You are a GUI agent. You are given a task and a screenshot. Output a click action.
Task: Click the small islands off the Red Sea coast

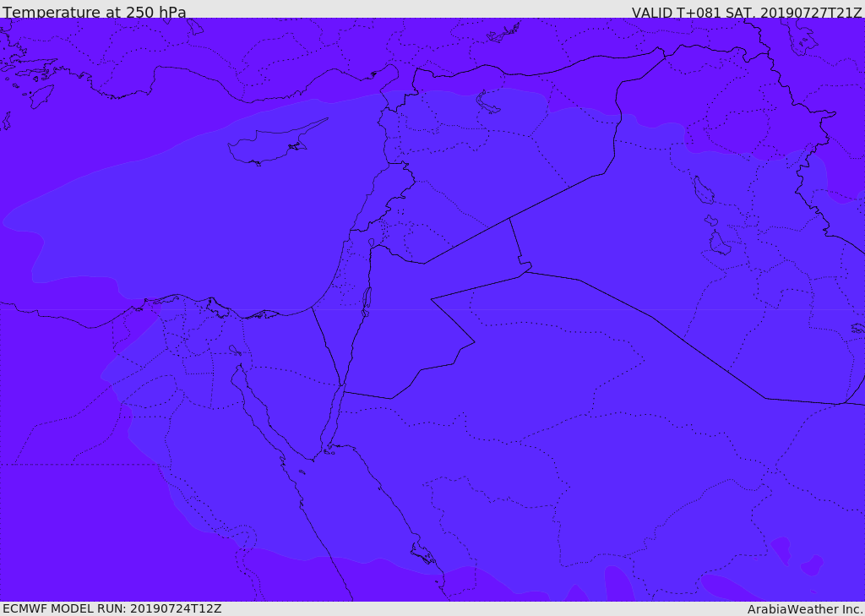pyautogui.click(x=422, y=554)
